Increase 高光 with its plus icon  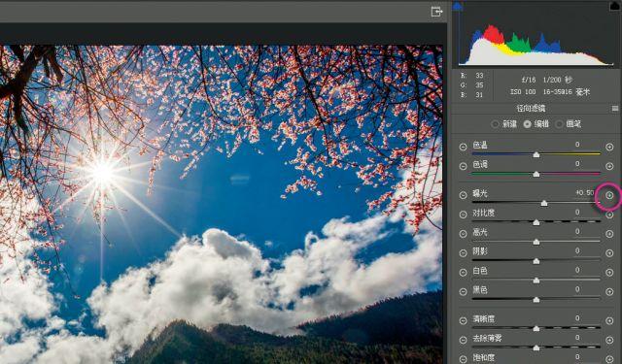pyautogui.click(x=609, y=234)
